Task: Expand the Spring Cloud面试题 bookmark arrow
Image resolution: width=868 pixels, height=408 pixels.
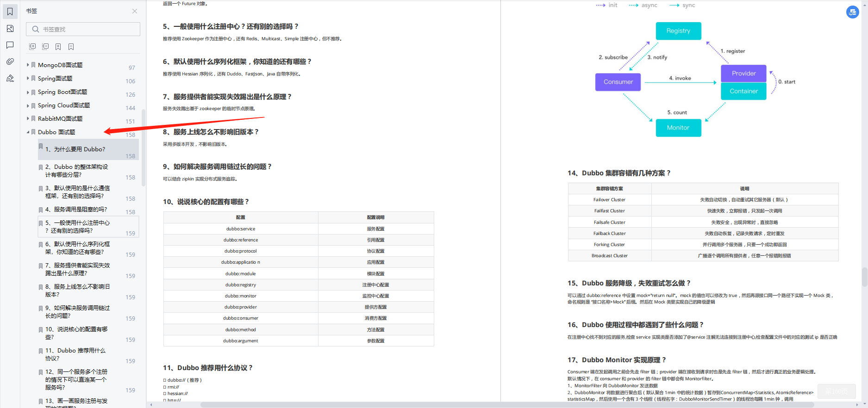Action: click(28, 105)
